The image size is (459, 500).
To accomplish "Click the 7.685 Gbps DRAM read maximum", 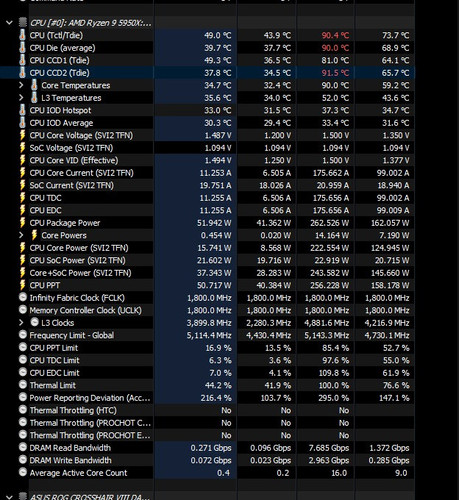I will pyautogui.click(x=329, y=448).
